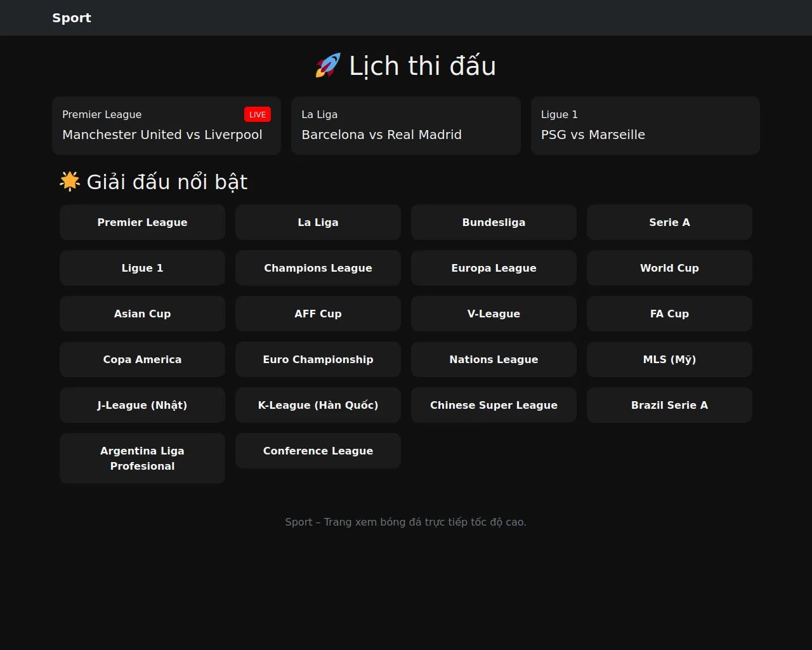The height and width of the screenshot is (650, 812).
Task: Open the Sport home link
Action: [x=72, y=18]
